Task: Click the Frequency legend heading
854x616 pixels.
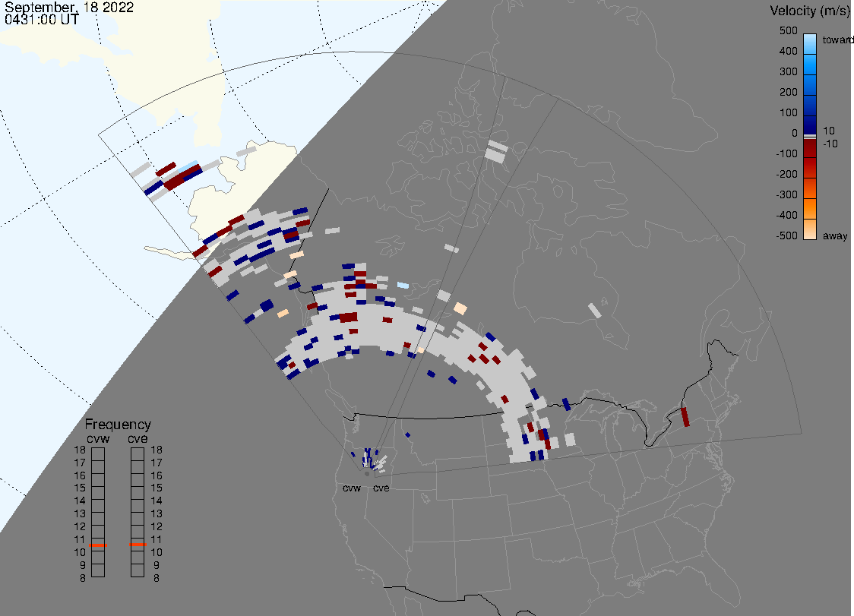Action: pos(118,425)
